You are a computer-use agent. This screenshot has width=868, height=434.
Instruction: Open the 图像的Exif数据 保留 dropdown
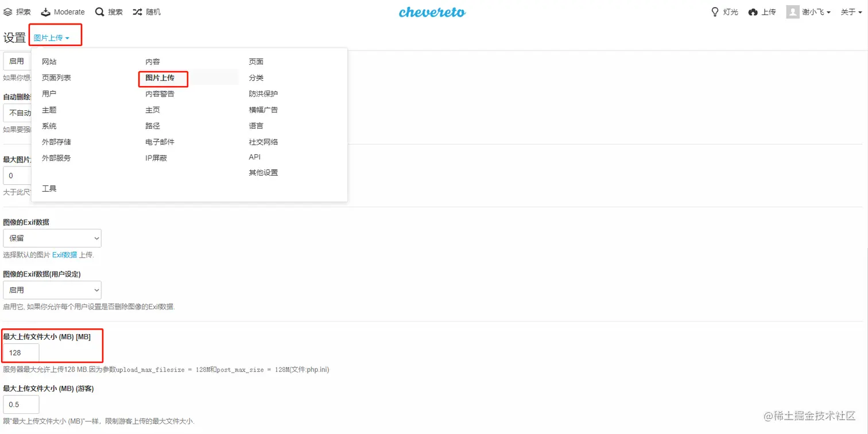[52, 238]
